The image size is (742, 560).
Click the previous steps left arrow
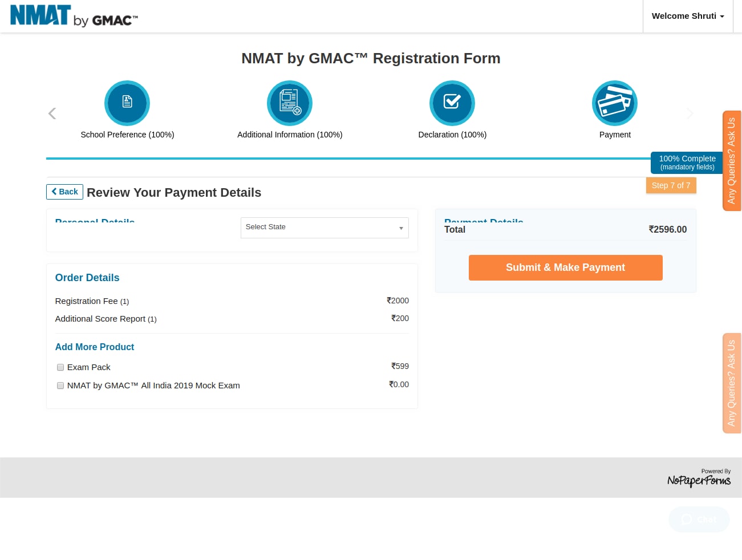pyautogui.click(x=52, y=113)
